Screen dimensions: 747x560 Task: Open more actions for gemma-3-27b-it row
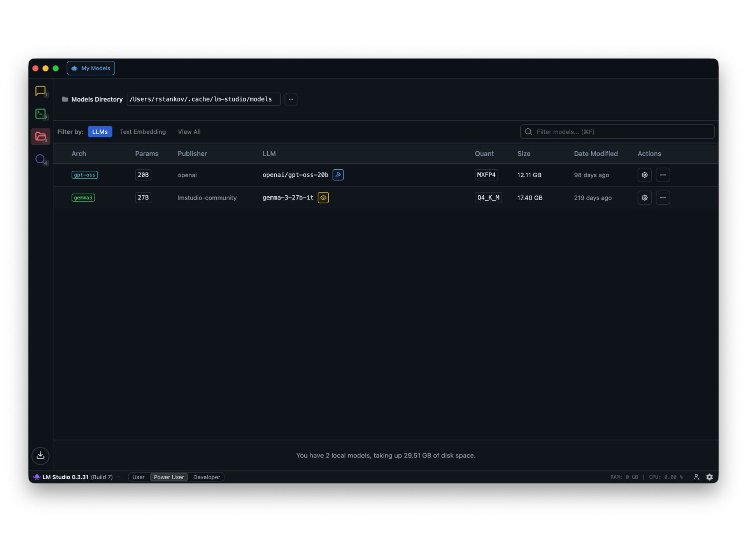pyautogui.click(x=663, y=198)
